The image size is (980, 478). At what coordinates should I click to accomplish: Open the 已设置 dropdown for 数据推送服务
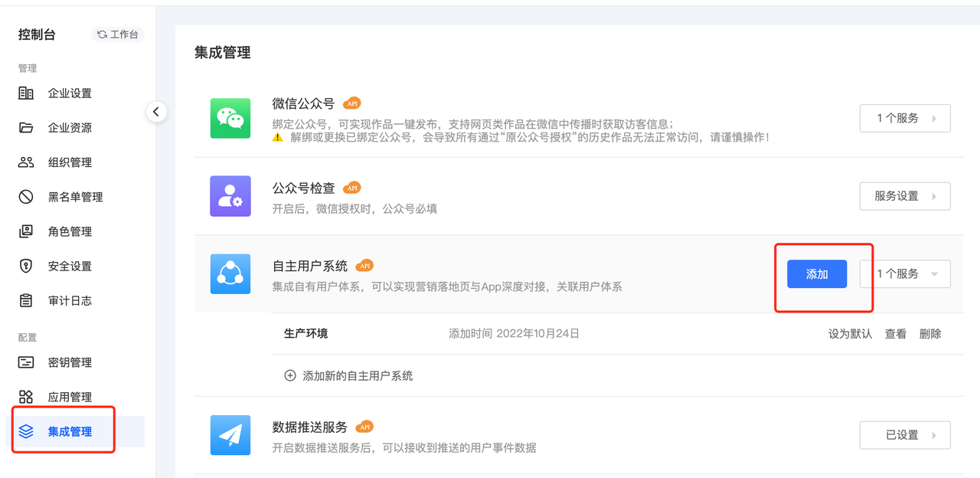click(x=905, y=435)
